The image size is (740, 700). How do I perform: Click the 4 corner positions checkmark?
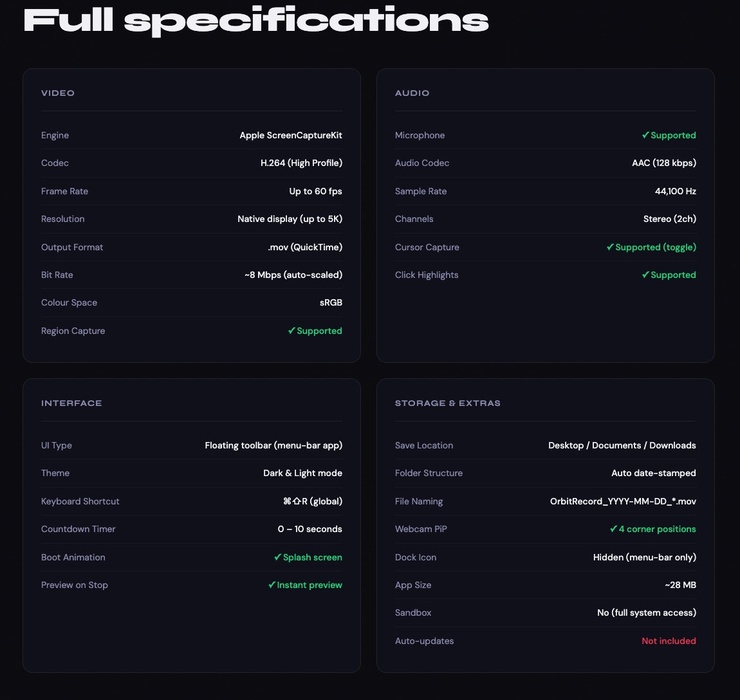[x=613, y=529]
